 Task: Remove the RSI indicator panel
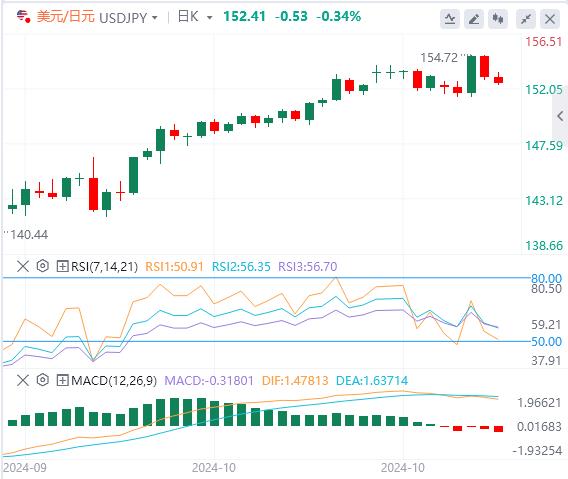[23, 266]
